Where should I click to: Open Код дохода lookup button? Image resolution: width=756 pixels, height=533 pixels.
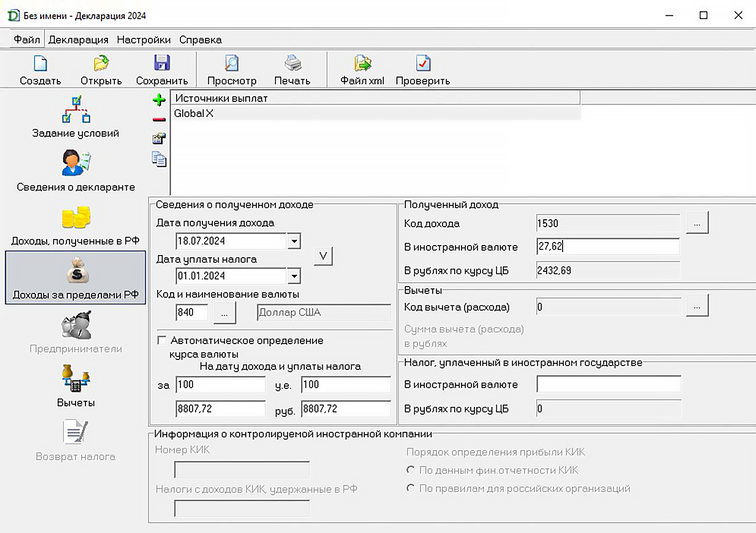click(697, 223)
